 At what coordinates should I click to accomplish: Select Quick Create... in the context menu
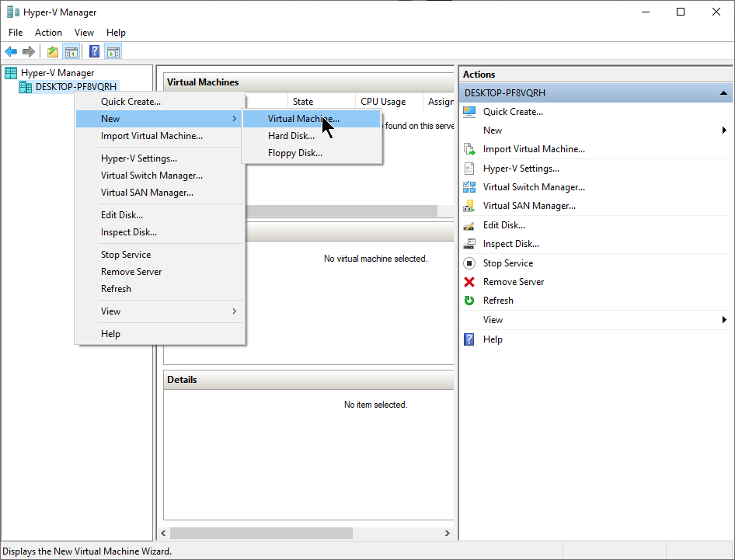click(160, 102)
